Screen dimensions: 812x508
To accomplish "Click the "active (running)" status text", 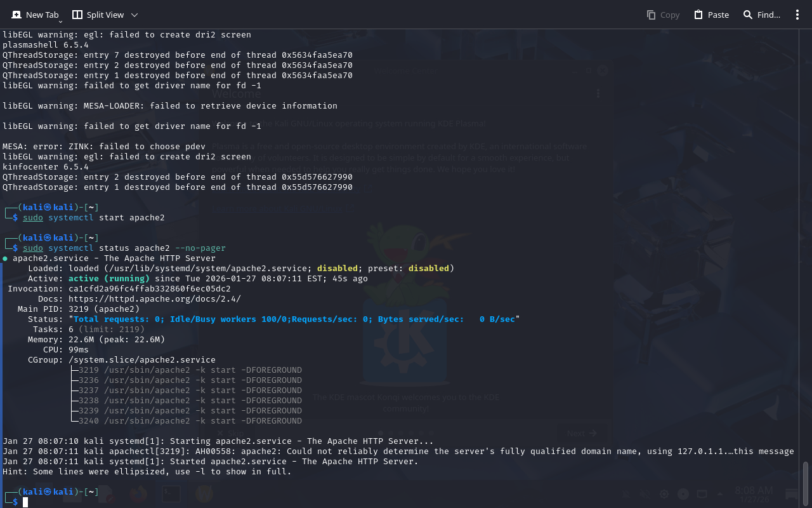I will (108, 279).
